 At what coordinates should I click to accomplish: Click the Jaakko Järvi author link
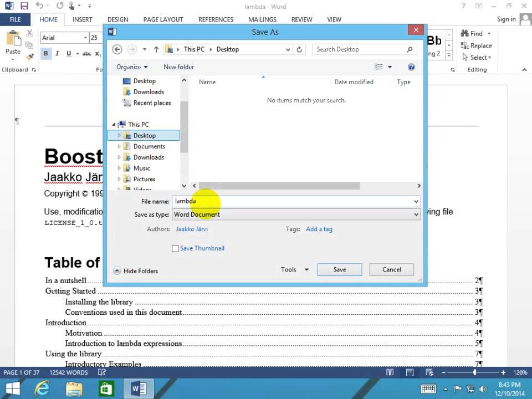[192, 229]
